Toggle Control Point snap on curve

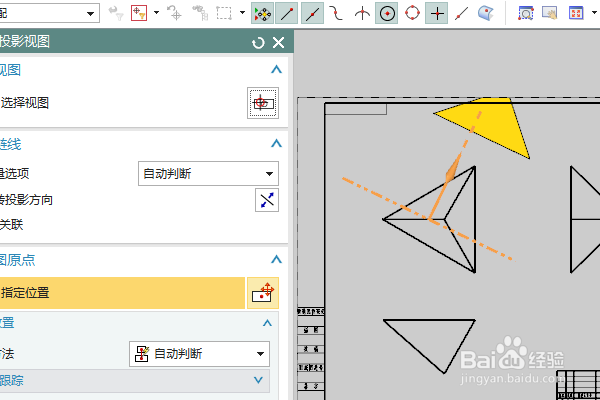pyautogui.click(x=337, y=13)
